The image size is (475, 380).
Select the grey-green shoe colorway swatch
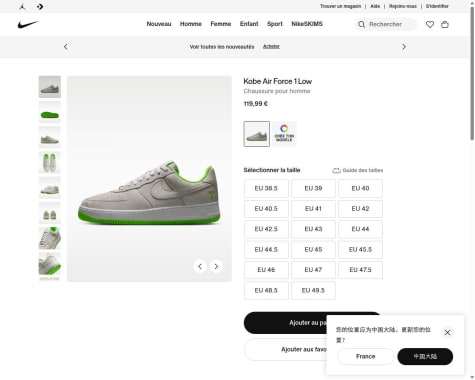coord(257,134)
